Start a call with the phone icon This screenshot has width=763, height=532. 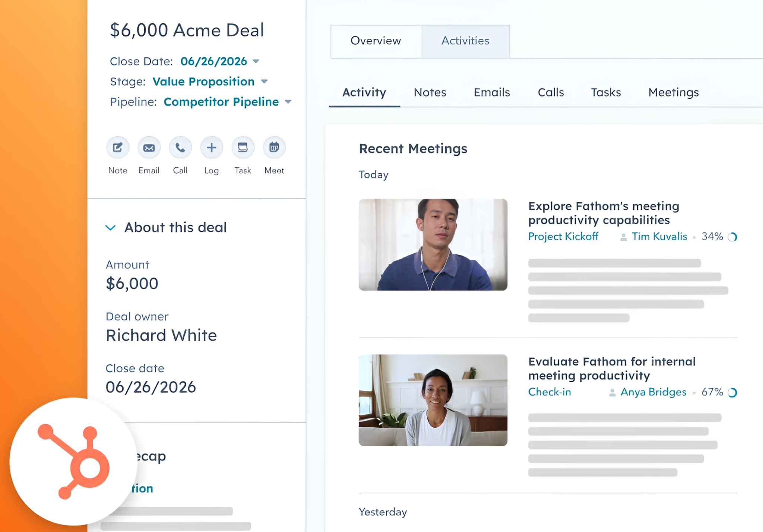pyautogui.click(x=180, y=148)
